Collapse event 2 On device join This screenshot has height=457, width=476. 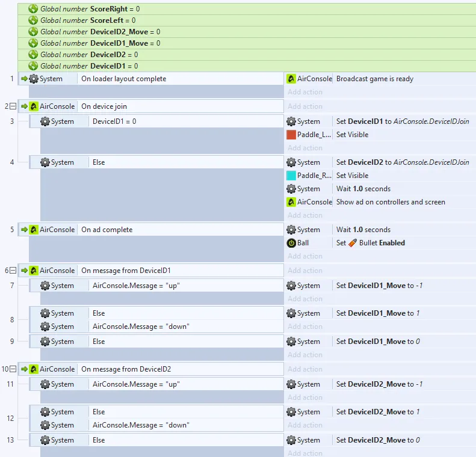click(13, 106)
